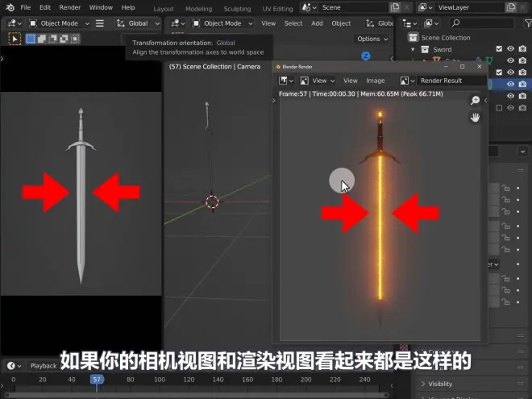Image resolution: width=532 pixels, height=399 pixels.
Task: Open the Edit menu
Action: 45,7
